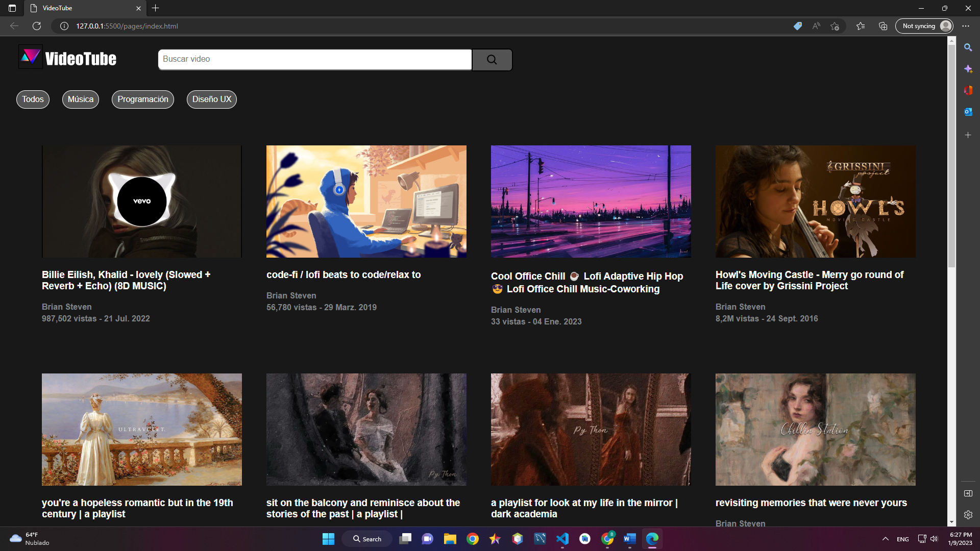Viewport: 980px width, 551px height.
Task: Click in the Buscar video search field
Action: tap(314, 60)
